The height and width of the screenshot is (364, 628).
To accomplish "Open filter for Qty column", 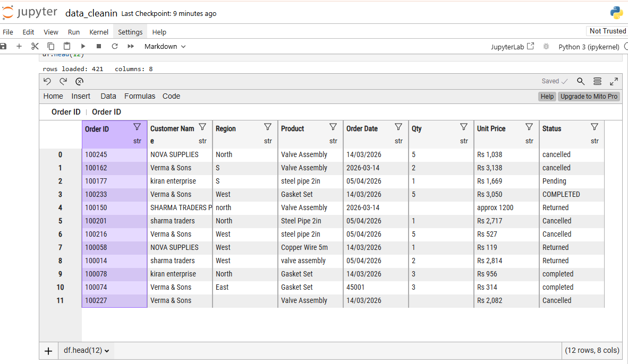I will [463, 127].
